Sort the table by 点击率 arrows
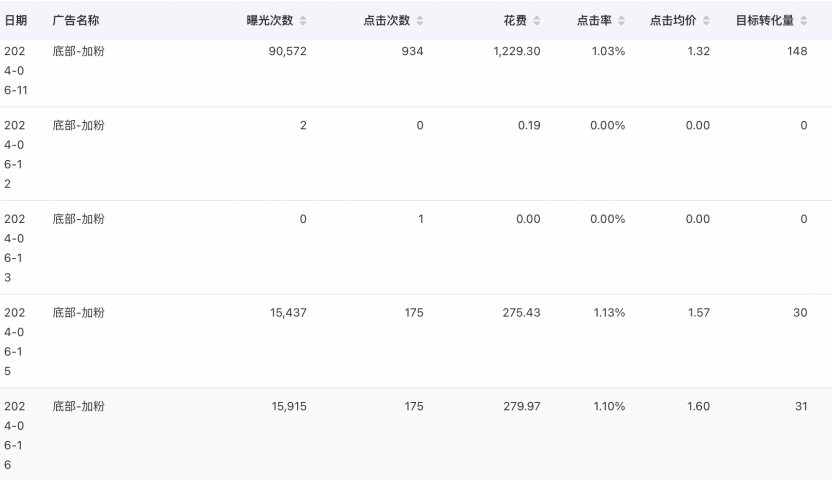Viewport: 832px width, 480px height. coord(622,21)
